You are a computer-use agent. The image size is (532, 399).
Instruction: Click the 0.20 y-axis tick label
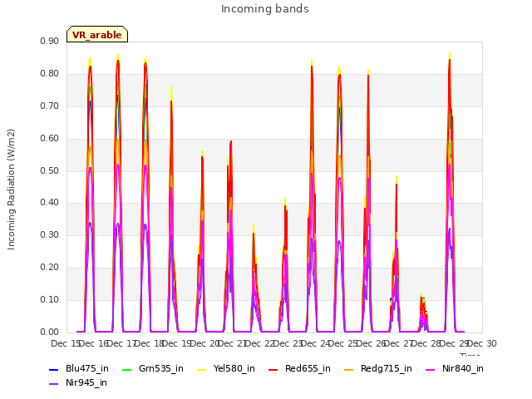coord(49,268)
